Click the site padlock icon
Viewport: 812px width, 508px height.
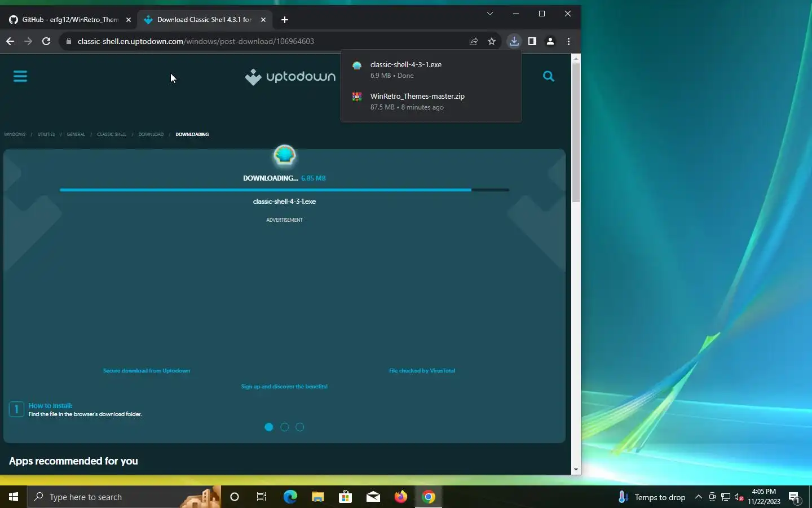(x=69, y=41)
